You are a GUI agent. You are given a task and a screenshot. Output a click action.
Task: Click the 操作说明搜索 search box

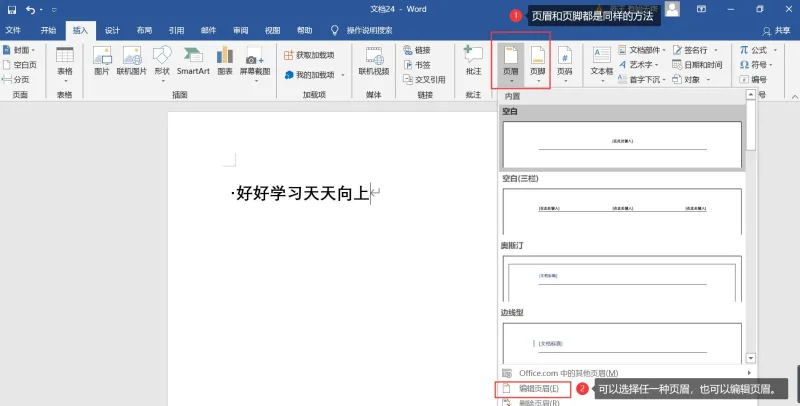pyautogui.click(x=369, y=31)
